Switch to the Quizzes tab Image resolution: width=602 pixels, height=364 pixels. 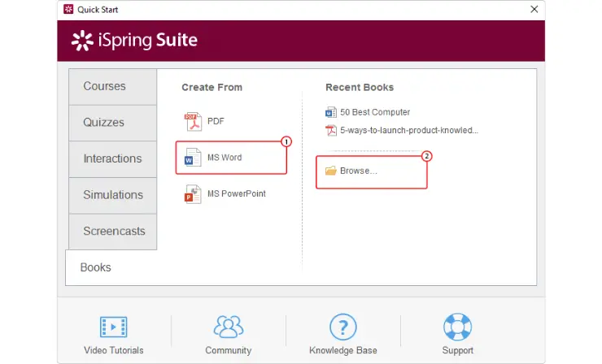[112, 123]
